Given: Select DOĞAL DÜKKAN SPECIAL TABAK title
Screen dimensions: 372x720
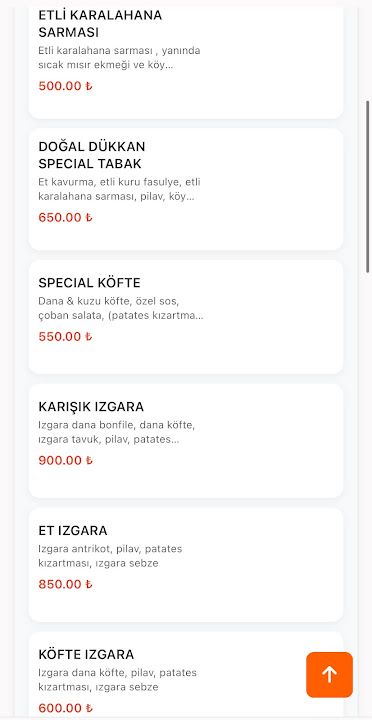Looking at the screenshot, I should [x=92, y=155].
